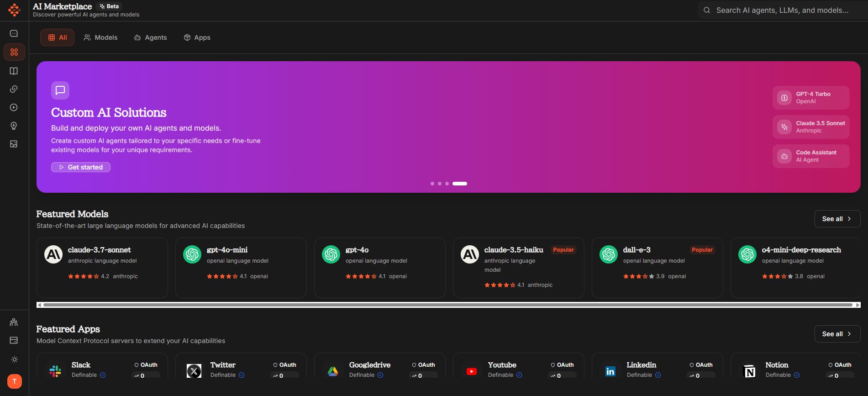Open the Googledrive app title
Viewport: 868px width, 396px height.
coord(370,365)
